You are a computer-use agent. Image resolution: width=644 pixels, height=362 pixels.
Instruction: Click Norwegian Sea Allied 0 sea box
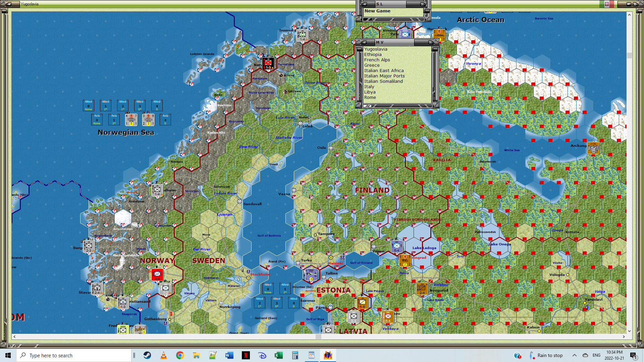coord(89,106)
